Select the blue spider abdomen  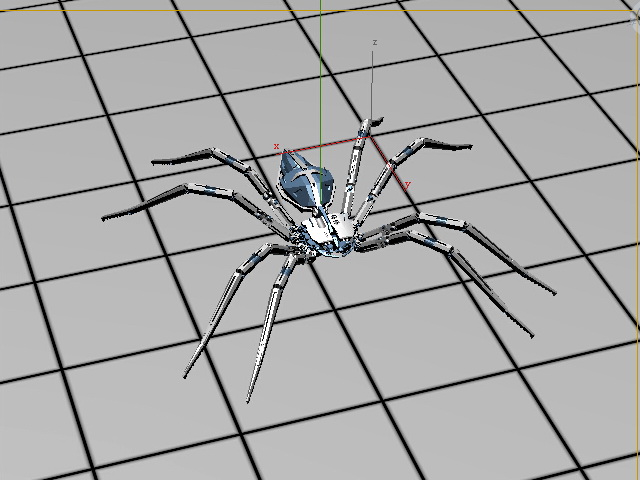click(306, 180)
